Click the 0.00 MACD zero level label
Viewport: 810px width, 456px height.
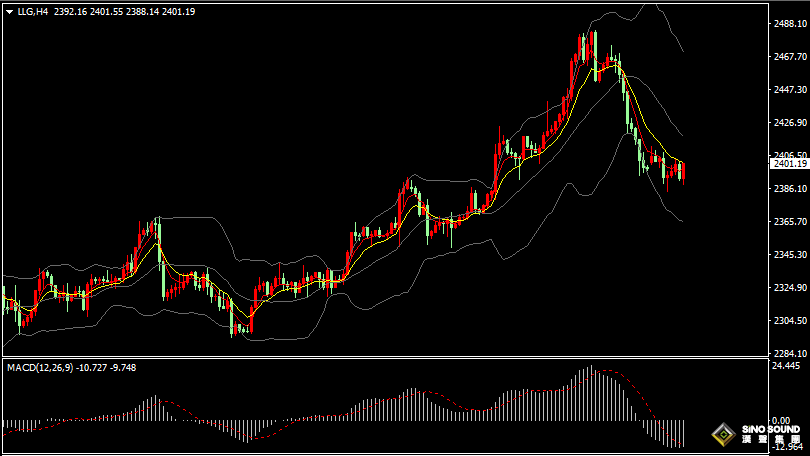780,421
